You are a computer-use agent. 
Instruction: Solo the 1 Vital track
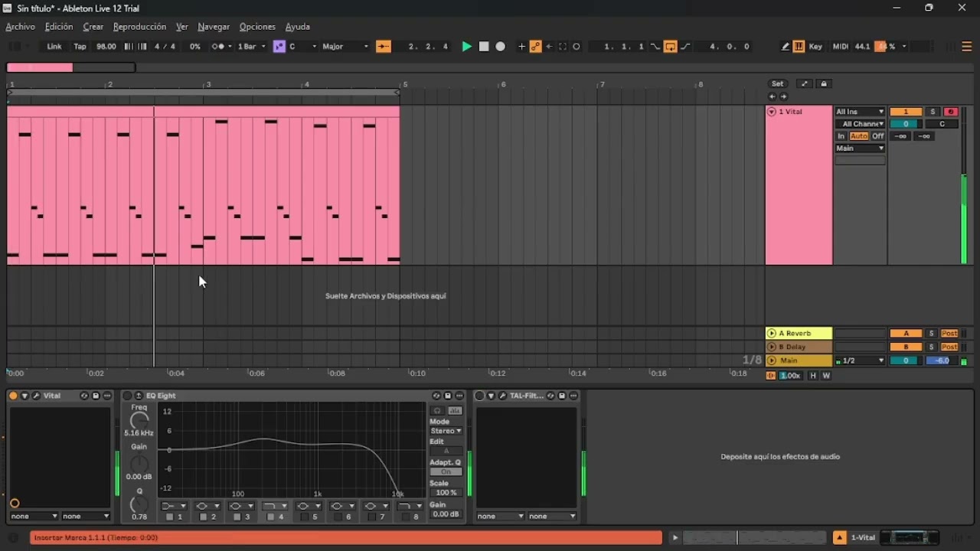(933, 112)
